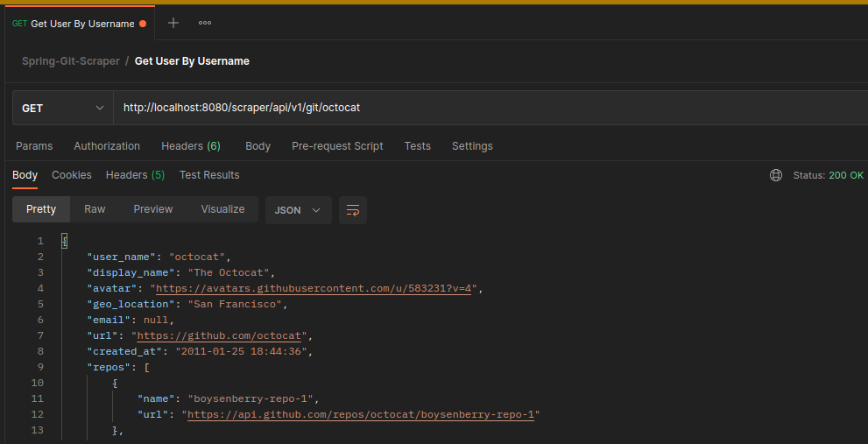Open the request Headers (6) tab
The height and width of the screenshot is (444, 868).
(x=191, y=146)
